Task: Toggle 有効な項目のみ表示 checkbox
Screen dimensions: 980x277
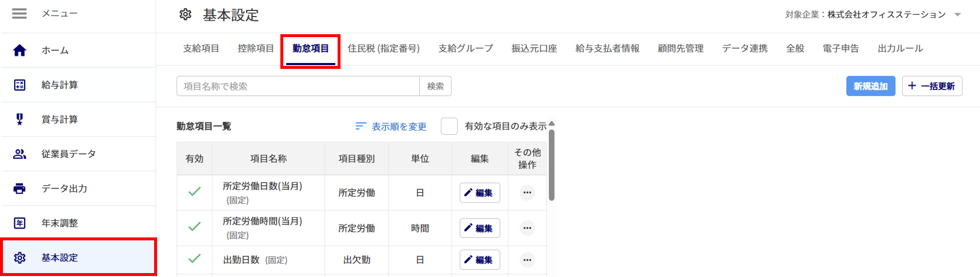Action: coord(449,126)
